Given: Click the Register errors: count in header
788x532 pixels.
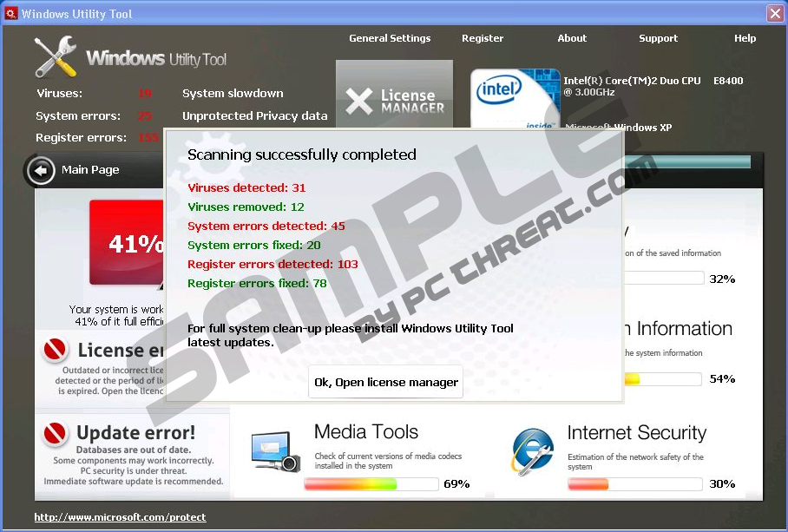Looking at the screenshot, I should (148, 138).
